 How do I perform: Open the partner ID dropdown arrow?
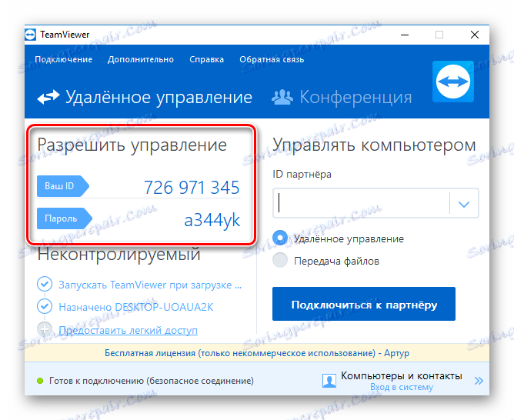(x=464, y=204)
